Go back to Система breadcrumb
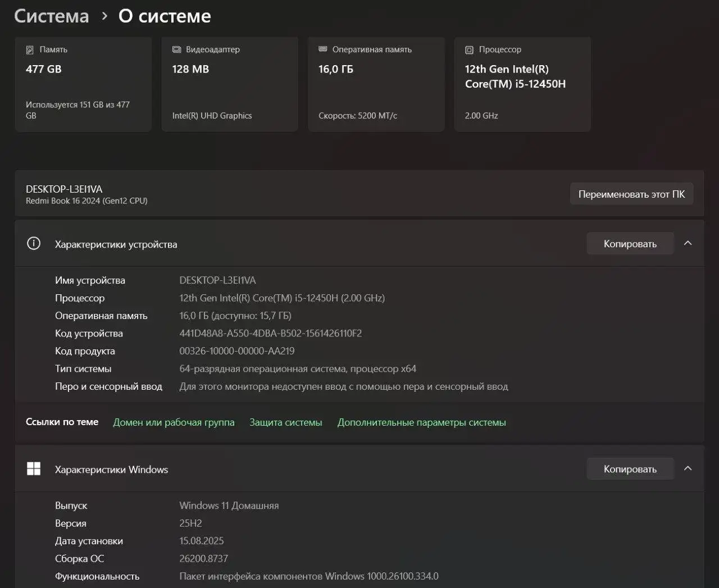This screenshot has width=719, height=588. (52, 16)
